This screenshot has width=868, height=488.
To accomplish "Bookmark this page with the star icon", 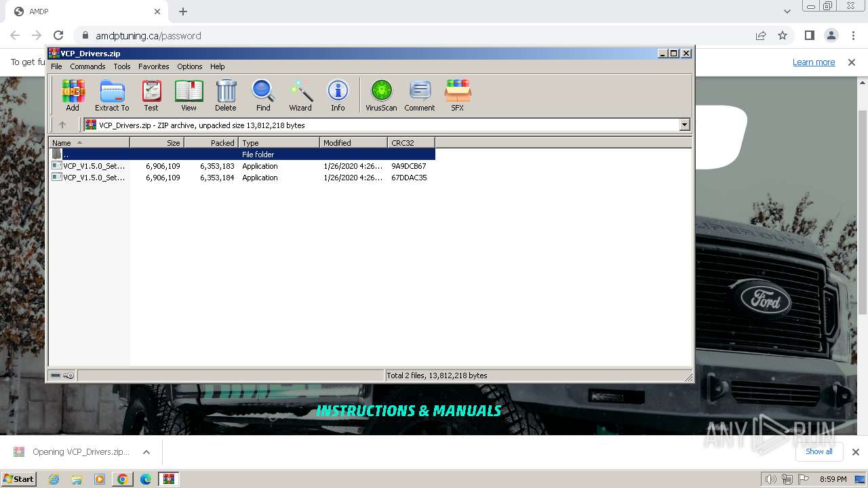I will [783, 35].
